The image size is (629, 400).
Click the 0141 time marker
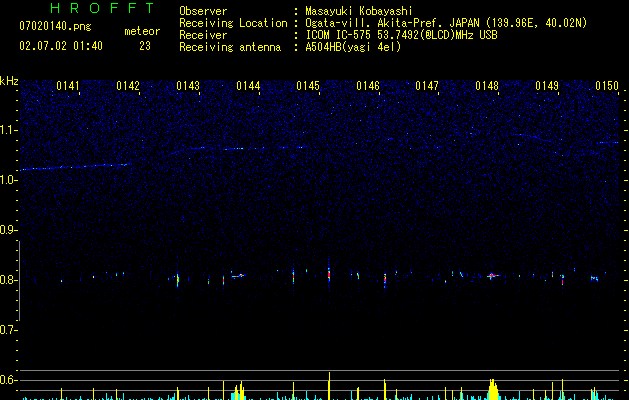pyautogui.click(x=68, y=86)
